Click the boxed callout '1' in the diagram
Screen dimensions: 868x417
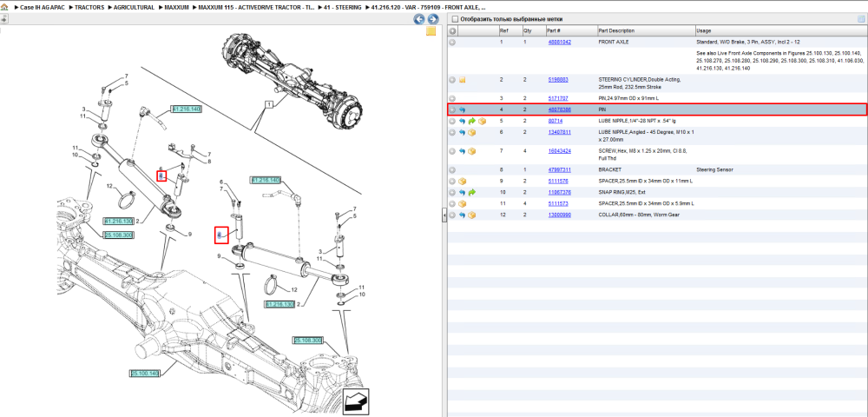[268, 104]
